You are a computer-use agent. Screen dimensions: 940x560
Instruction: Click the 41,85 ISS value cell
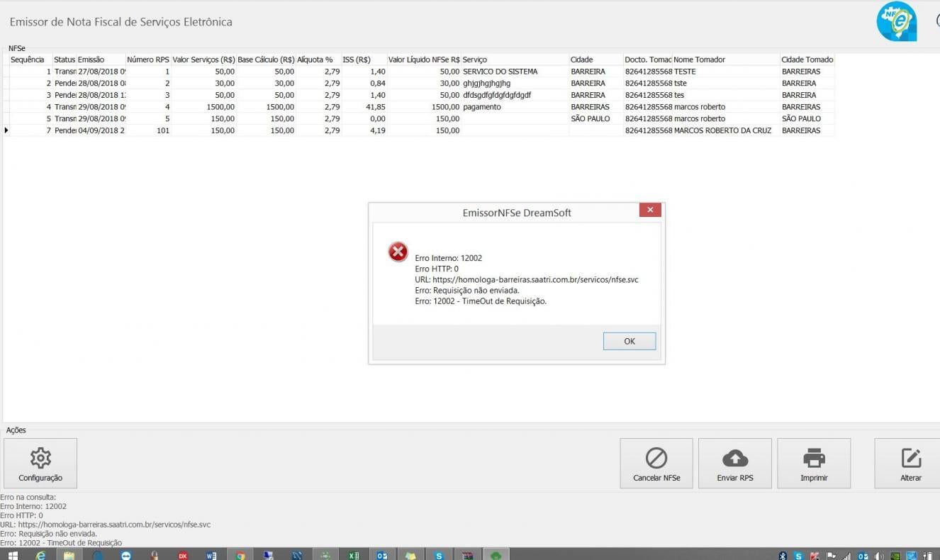click(364, 107)
